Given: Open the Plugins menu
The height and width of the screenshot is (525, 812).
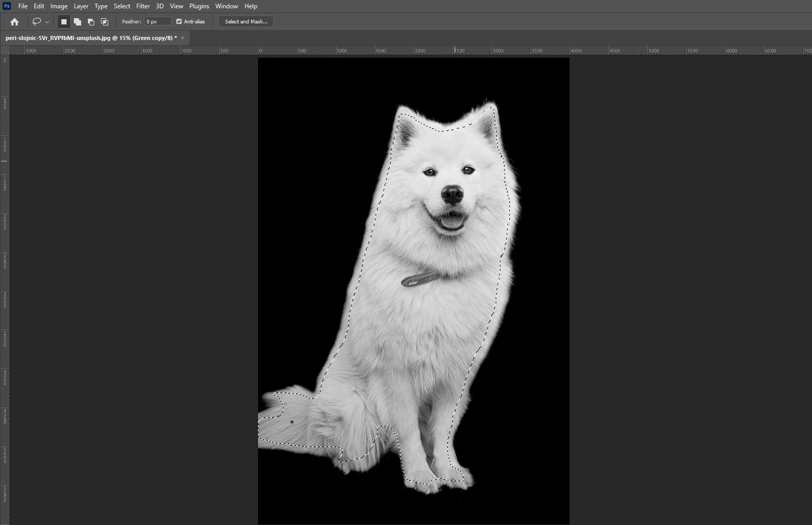Looking at the screenshot, I should tap(199, 6).
